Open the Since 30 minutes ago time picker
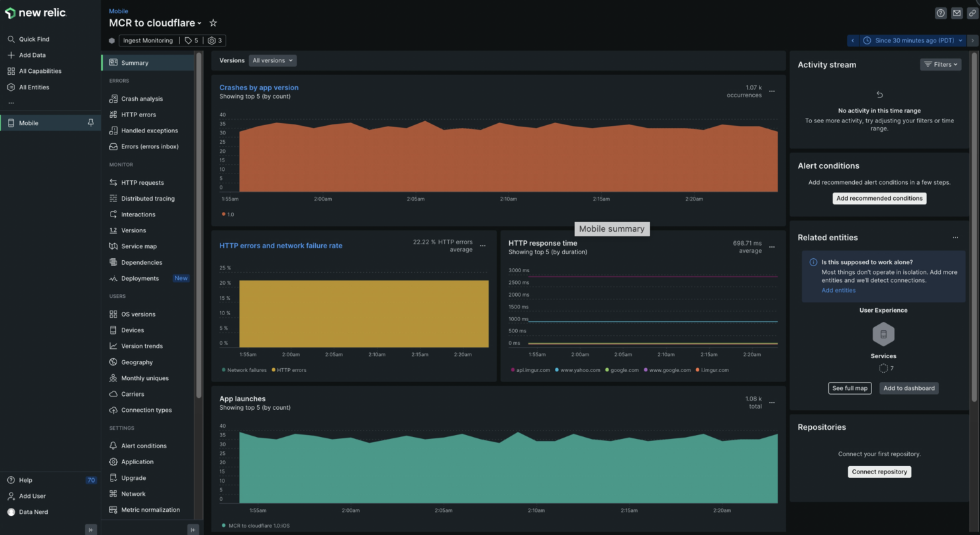Viewport: 980px width, 535px height. coord(912,40)
